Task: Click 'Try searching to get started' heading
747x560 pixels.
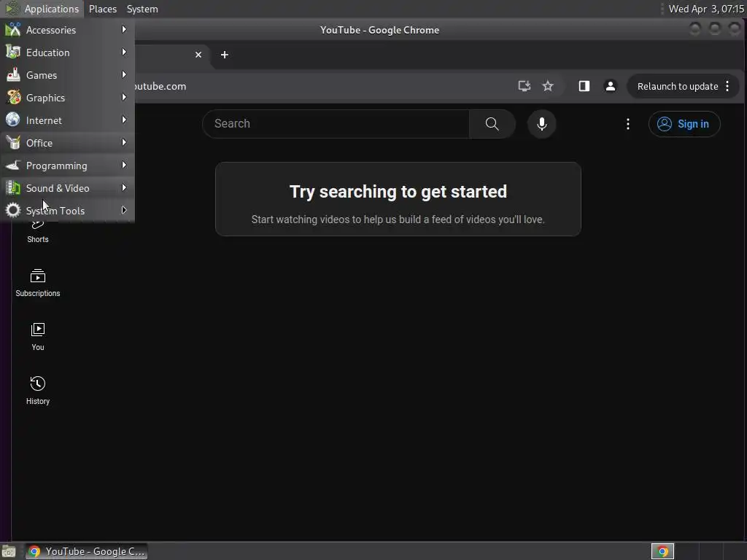Action: pos(398,192)
